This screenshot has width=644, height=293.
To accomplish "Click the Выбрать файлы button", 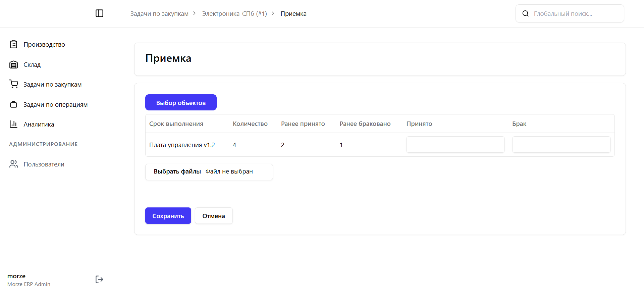I will [x=177, y=172].
